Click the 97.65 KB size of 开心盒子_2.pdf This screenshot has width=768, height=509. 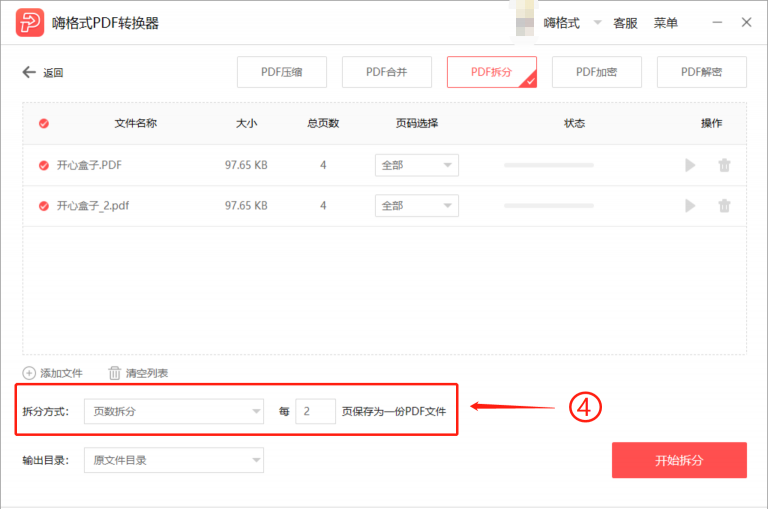click(246, 206)
